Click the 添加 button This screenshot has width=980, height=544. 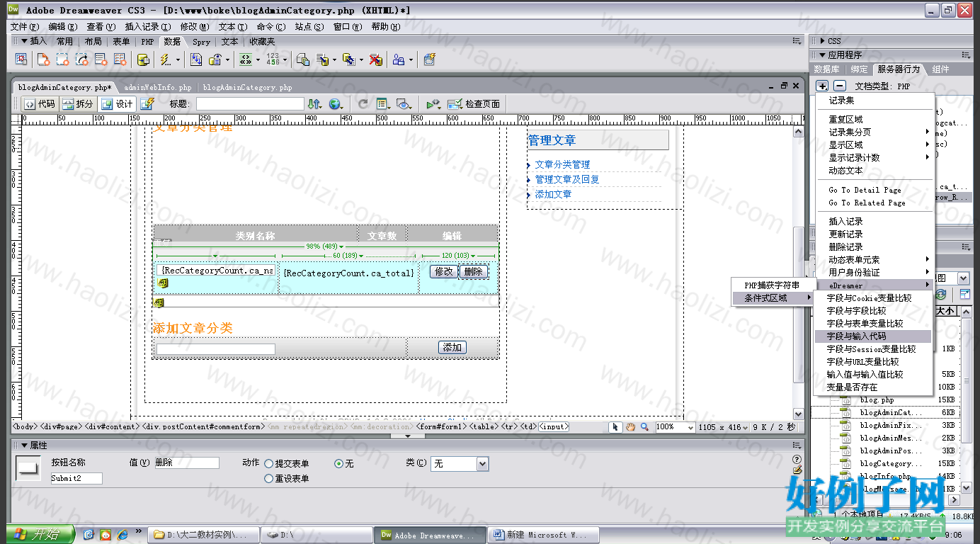[452, 347]
